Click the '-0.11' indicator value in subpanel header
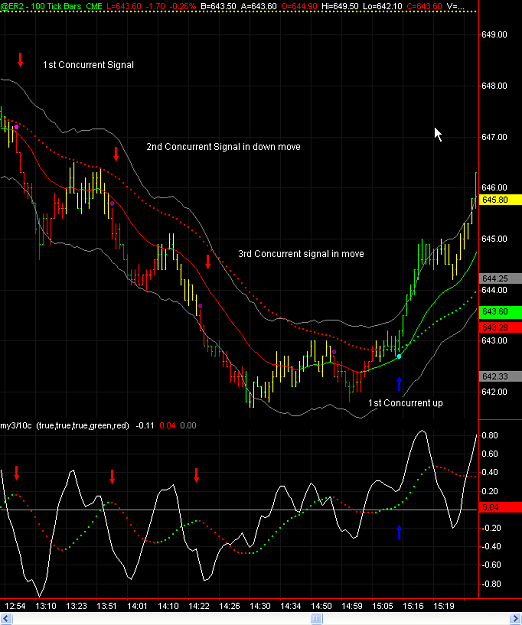 tap(145, 426)
